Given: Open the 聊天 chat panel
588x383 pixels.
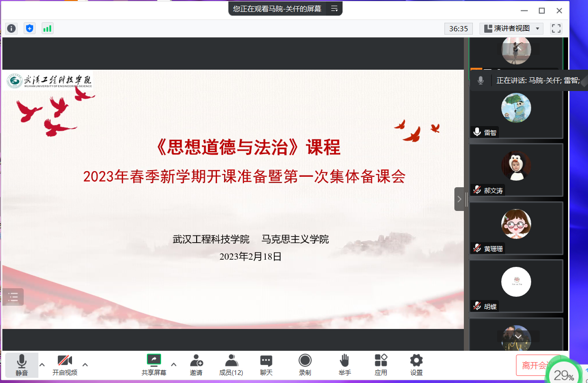Looking at the screenshot, I should pos(266,365).
